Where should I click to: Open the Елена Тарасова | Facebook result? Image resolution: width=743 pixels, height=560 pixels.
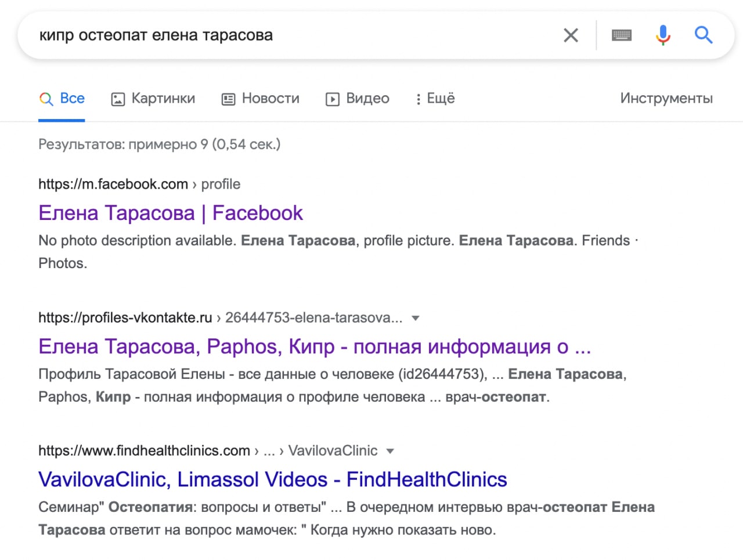(x=170, y=213)
